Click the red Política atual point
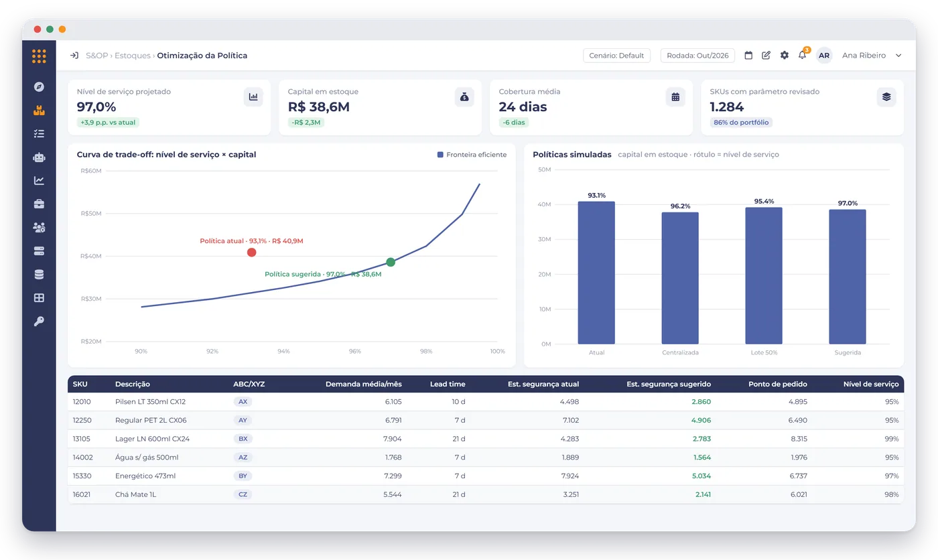The width and height of the screenshot is (938, 560). [x=251, y=253]
